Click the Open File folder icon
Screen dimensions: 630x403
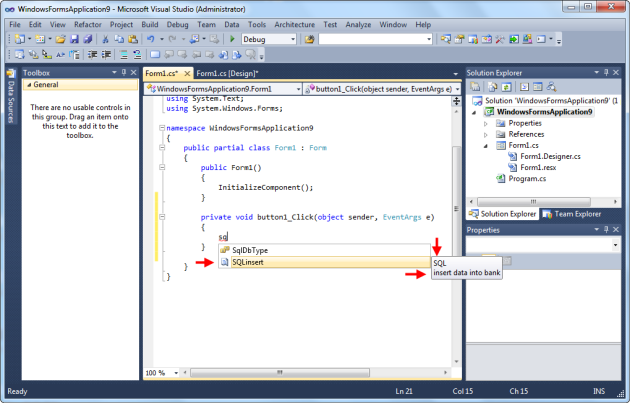point(62,39)
